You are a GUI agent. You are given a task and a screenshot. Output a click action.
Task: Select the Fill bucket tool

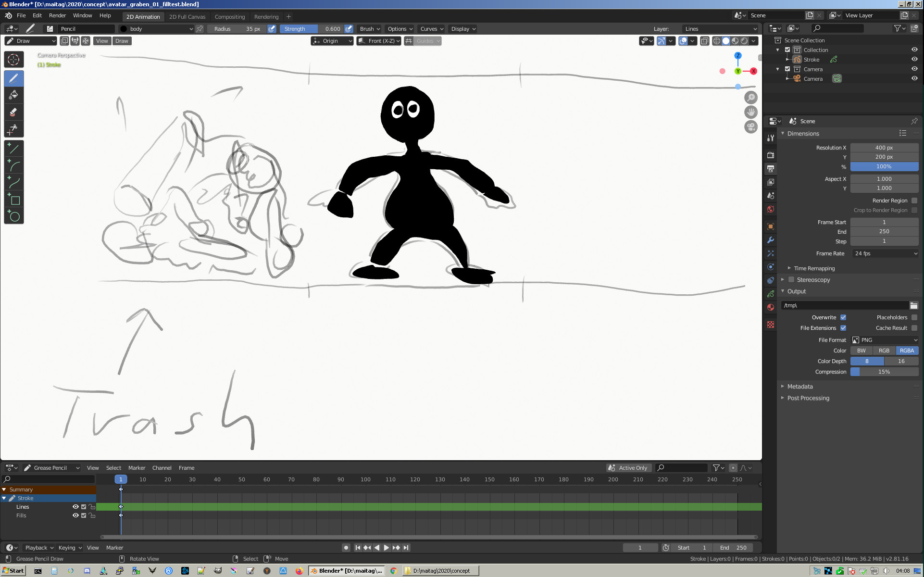pos(13,95)
